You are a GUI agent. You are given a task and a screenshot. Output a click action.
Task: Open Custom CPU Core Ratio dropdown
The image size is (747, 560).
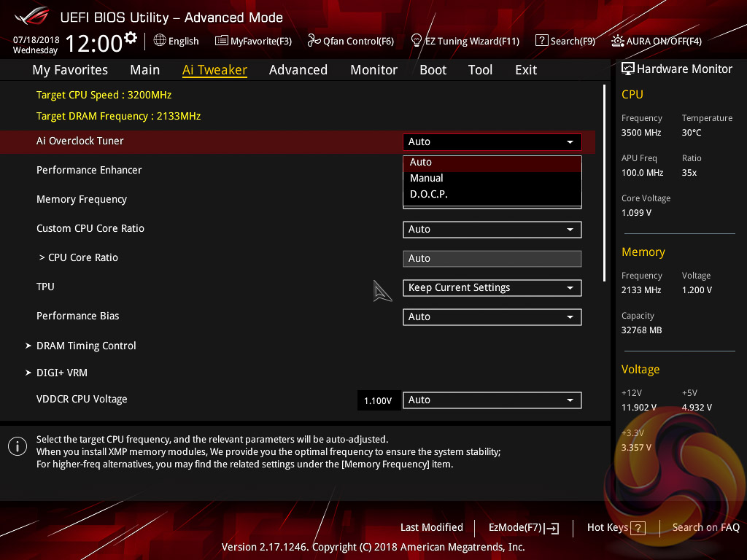[x=492, y=230]
